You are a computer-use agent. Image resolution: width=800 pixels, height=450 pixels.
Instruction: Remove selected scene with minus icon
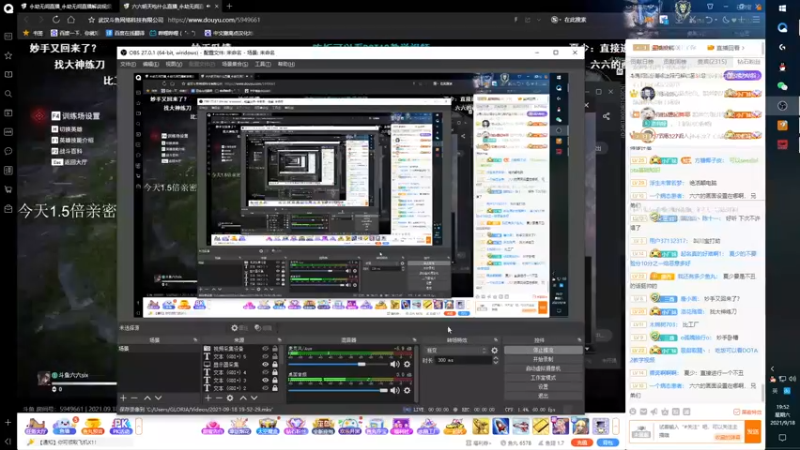click(x=134, y=398)
